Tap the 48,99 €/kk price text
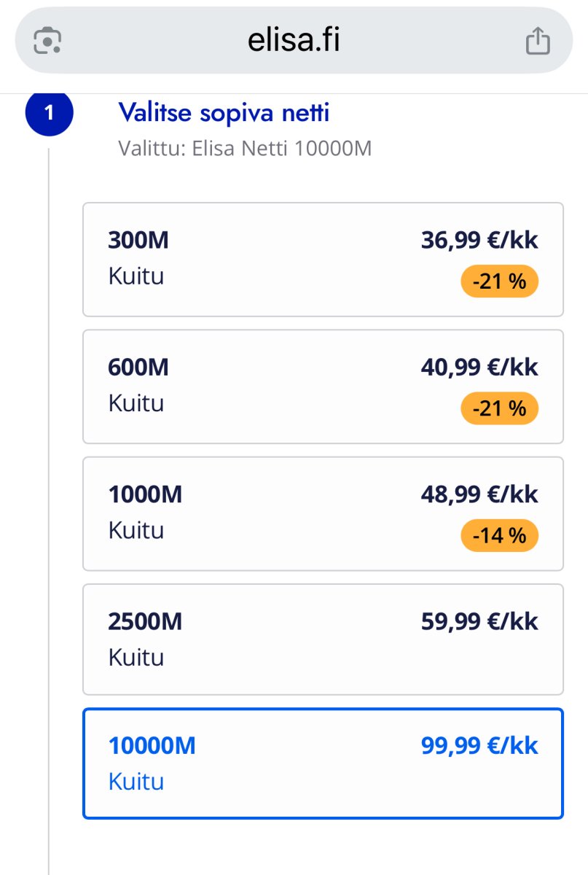588x875 pixels. tap(479, 494)
